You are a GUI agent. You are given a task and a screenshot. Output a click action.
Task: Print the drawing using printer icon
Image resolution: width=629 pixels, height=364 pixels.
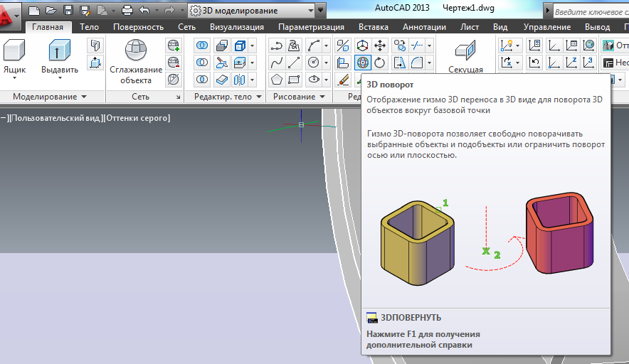(127, 11)
